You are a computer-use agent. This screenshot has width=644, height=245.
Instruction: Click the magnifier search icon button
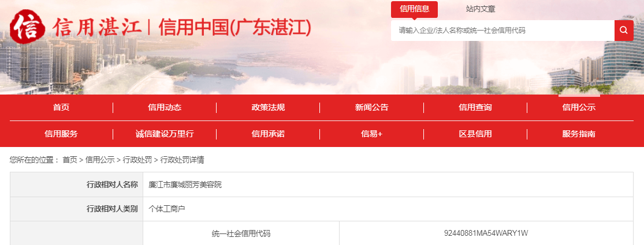(x=624, y=31)
